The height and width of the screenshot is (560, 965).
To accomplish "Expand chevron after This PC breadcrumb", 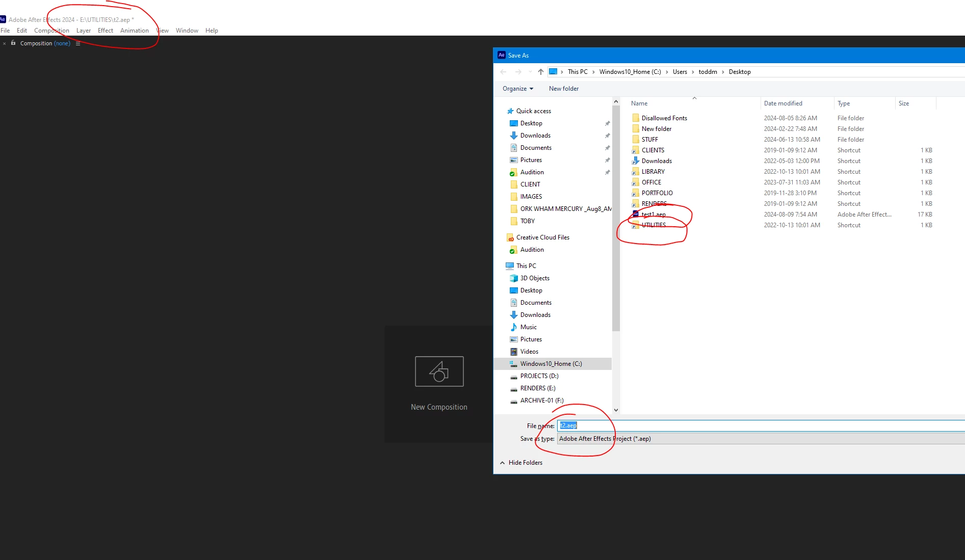I will (593, 72).
